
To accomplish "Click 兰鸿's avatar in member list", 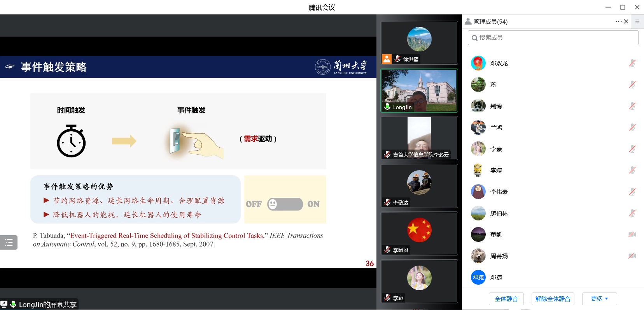I will click(478, 127).
